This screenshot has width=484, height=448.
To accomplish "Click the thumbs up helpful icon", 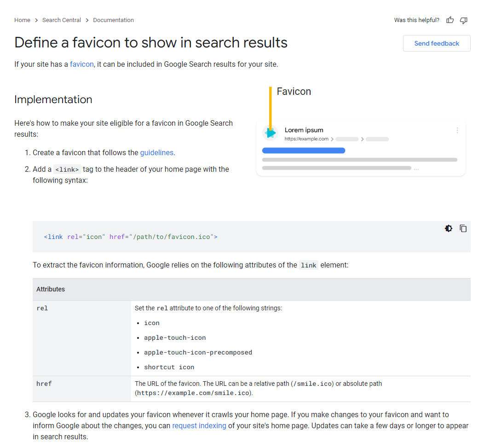I will click(x=450, y=20).
